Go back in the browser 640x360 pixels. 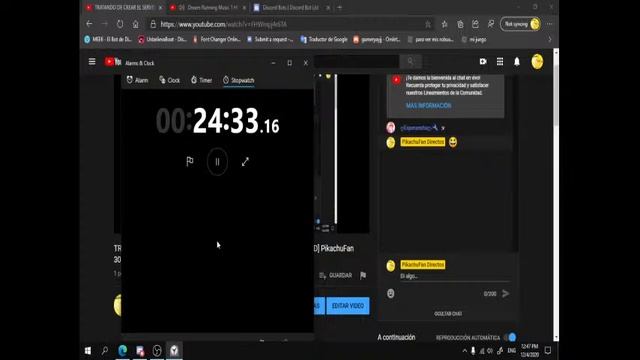[89, 24]
